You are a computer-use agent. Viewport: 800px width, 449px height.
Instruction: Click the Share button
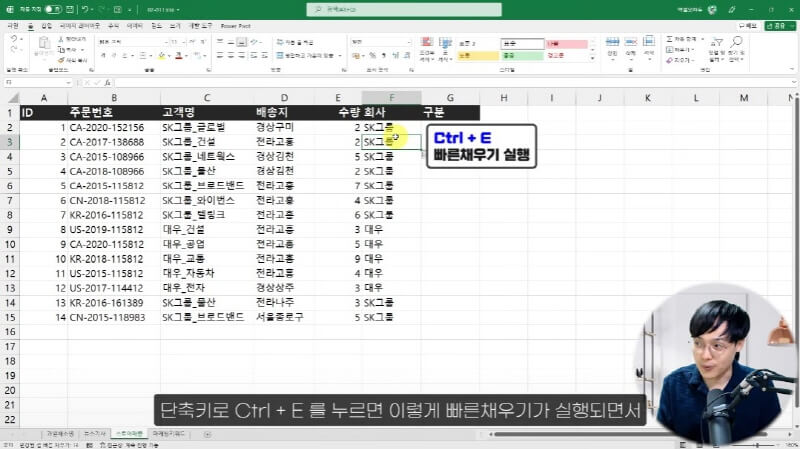pos(779,26)
